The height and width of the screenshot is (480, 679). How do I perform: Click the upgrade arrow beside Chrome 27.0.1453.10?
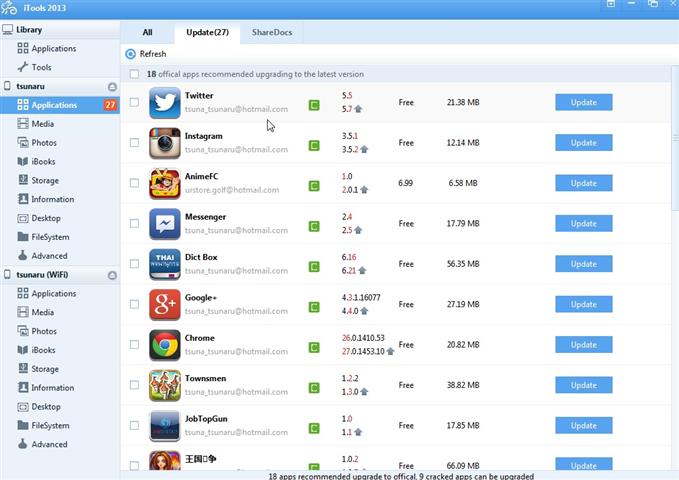[390, 351]
